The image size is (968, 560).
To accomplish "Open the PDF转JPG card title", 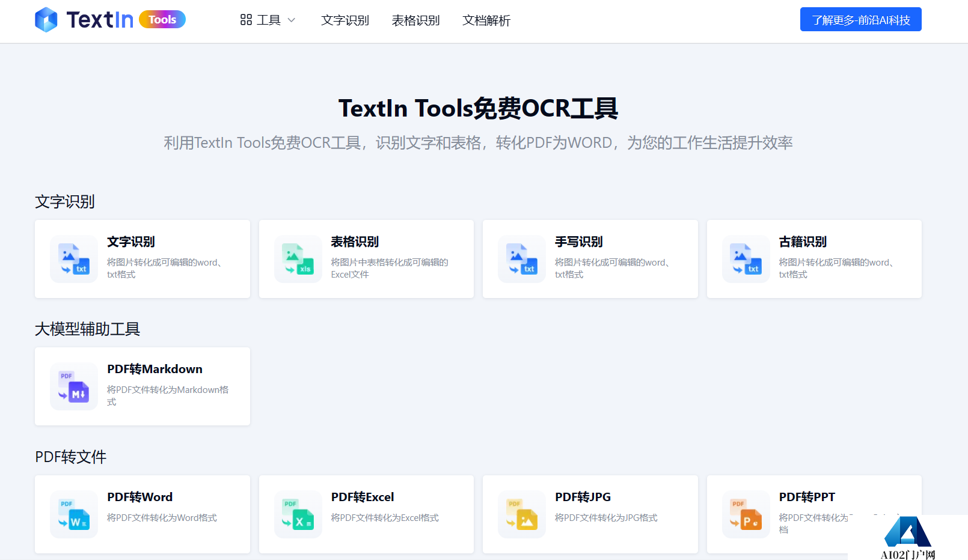I will tap(583, 497).
